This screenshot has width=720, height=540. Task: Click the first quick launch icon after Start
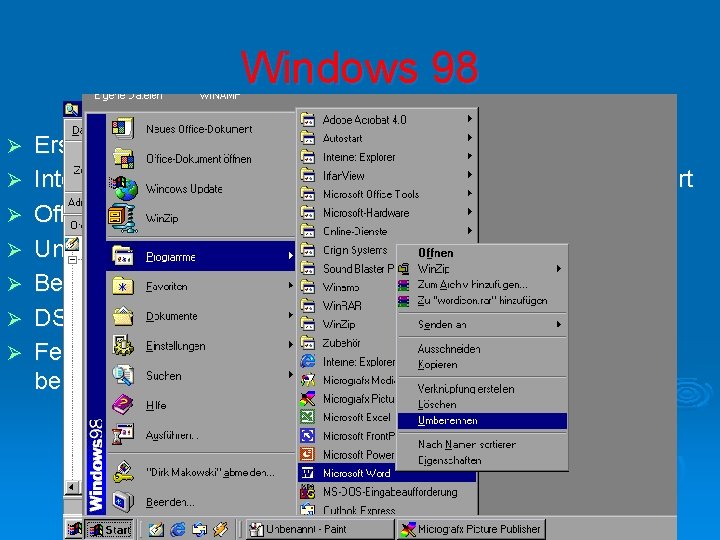click(156, 529)
